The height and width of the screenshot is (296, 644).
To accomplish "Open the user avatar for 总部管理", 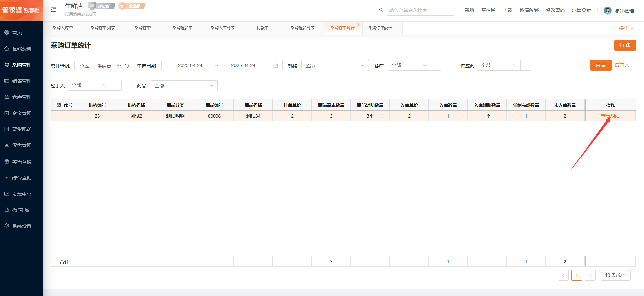I will [607, 11].
